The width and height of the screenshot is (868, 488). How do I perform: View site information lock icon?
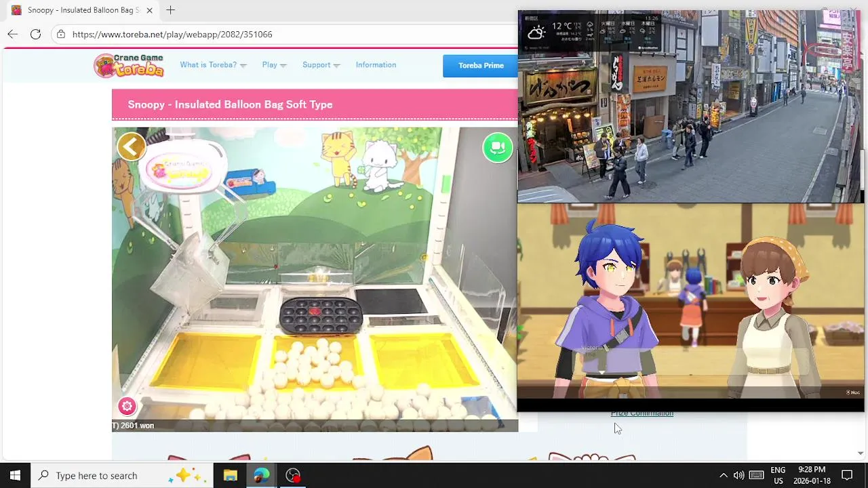point(61,34)
